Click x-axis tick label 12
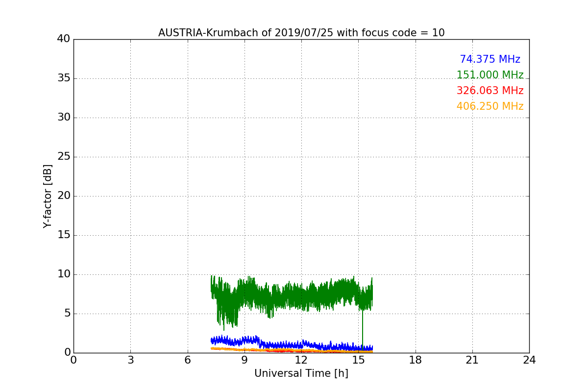This screenshot has width=588, height=392. [x=301, y=360]
